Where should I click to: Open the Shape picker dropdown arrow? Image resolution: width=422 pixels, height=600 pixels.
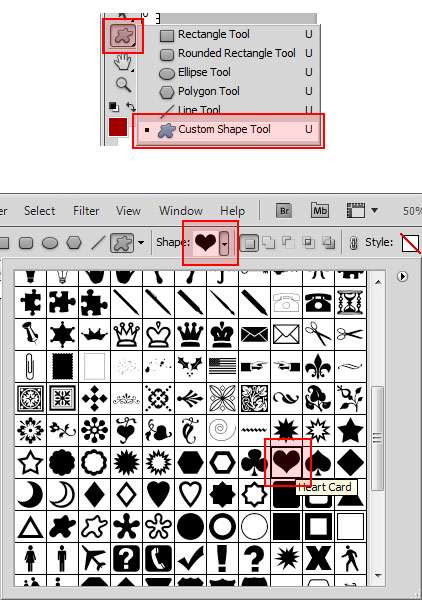coord(224,243)
